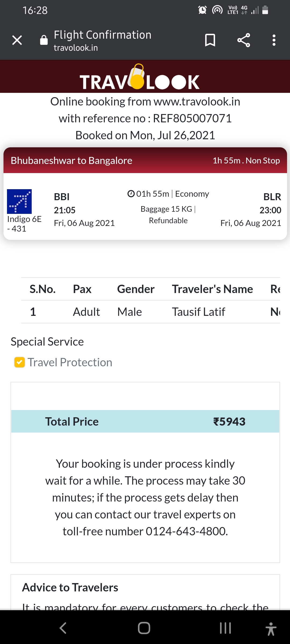This screenshot has width=290, height=644.
Task: Tap the alarm icon in status bar
Action: point(202,10)
